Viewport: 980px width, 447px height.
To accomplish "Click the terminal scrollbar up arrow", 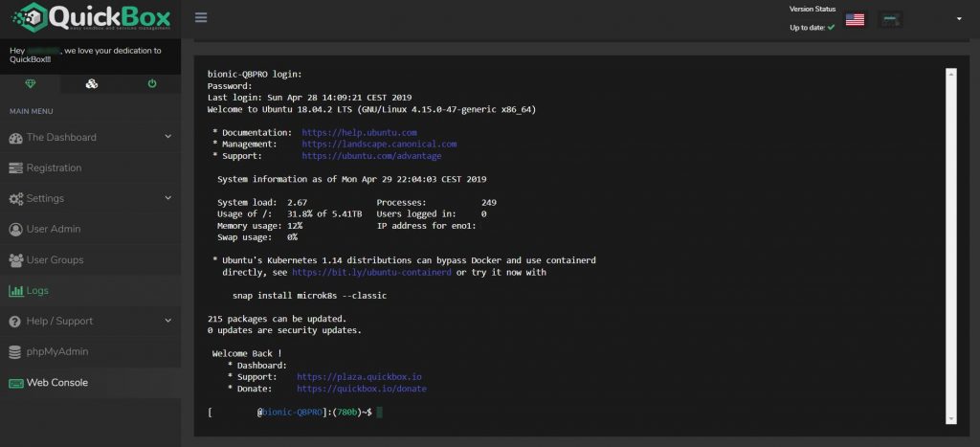I will pos(951,74).
